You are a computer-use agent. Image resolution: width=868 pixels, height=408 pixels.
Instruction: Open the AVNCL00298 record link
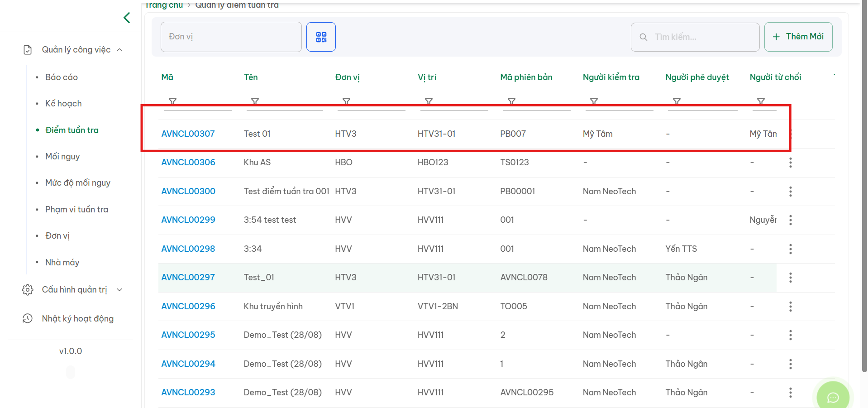188,249
